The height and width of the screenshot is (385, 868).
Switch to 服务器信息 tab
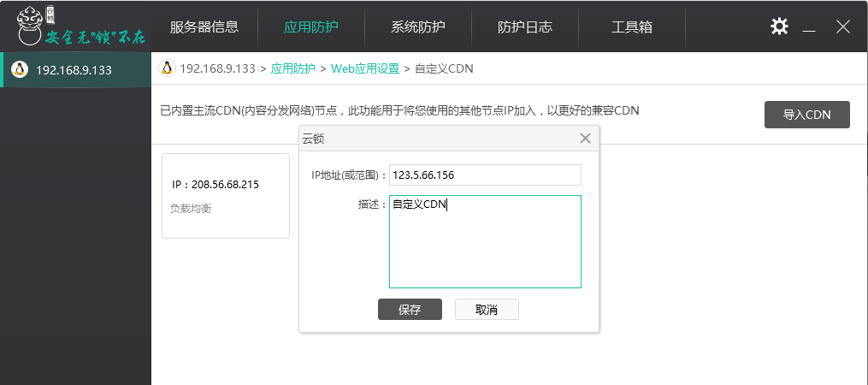tap(204, 27)
